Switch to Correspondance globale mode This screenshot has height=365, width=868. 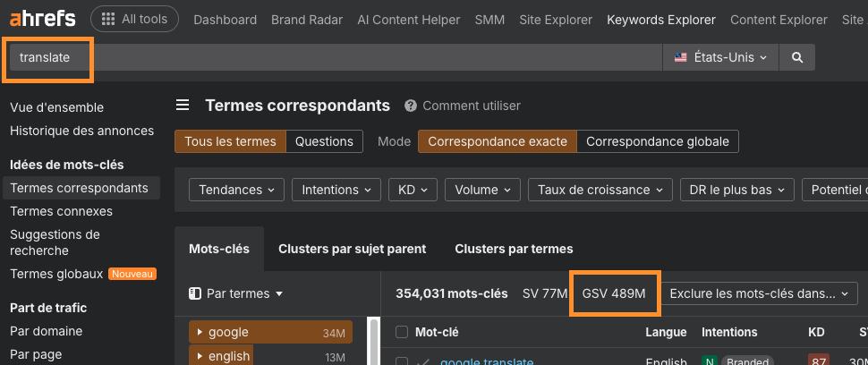[658, 141]
